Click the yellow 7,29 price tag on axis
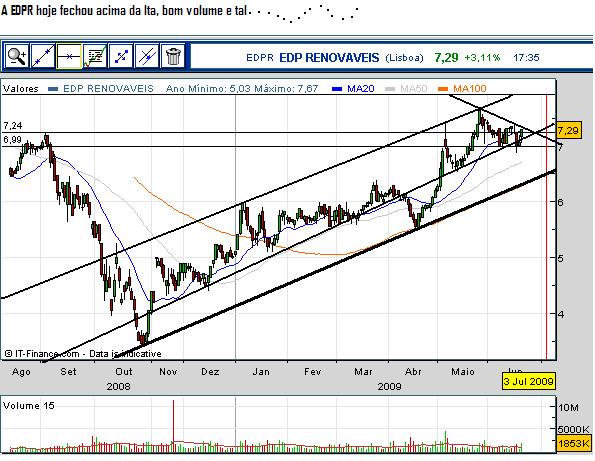595x461 pixels. 568,131
